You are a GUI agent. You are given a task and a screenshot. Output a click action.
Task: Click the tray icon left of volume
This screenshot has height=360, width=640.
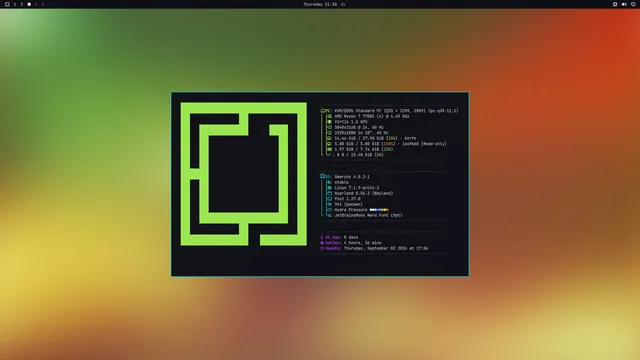(615, 4)
